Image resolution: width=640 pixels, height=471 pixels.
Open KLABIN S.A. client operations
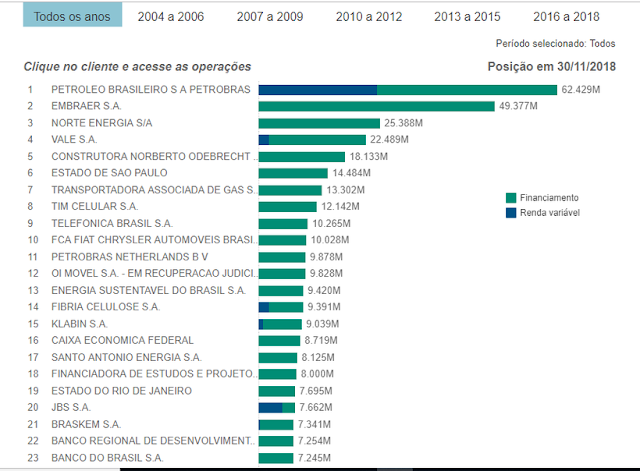tap(79, 324)
